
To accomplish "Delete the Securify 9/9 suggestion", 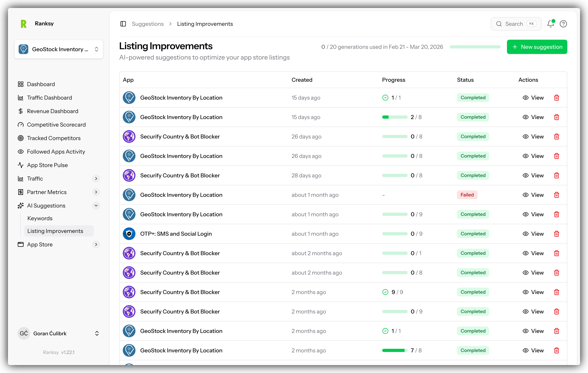I will [x=556, y=292].
